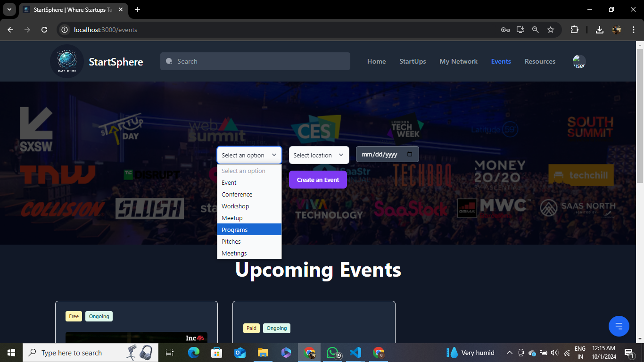Click the Paid badge on second card

pyautogui.click(x=251, y=328)
